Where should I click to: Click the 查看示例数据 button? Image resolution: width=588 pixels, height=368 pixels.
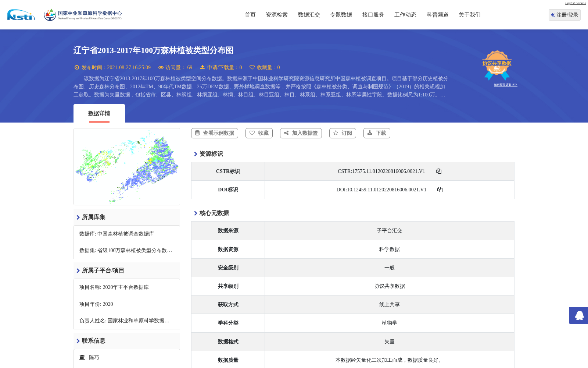pos(215,133)
